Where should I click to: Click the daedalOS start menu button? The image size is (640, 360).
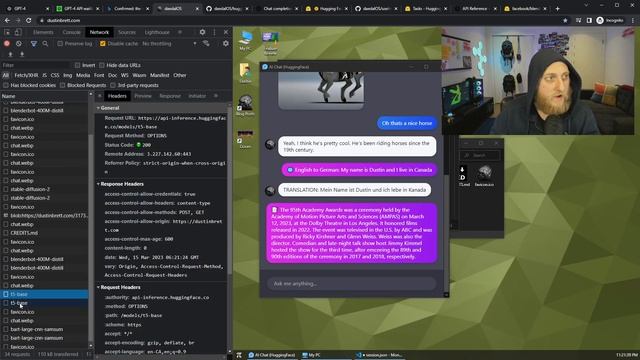239,355
